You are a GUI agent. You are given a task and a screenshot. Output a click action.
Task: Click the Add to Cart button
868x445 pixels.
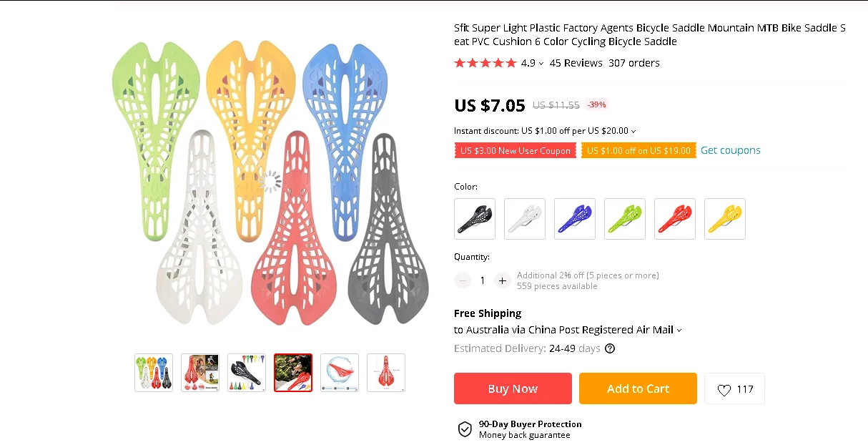pyautogui.click(x=638, y=388)
